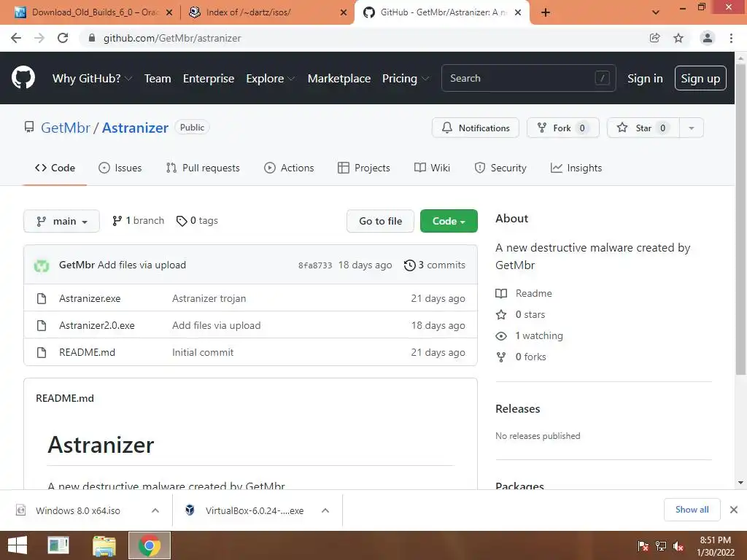Image resolution: width=747 pixels, height=560 pixels.
Task: Open the Actions tab
Action: [289, 168]
